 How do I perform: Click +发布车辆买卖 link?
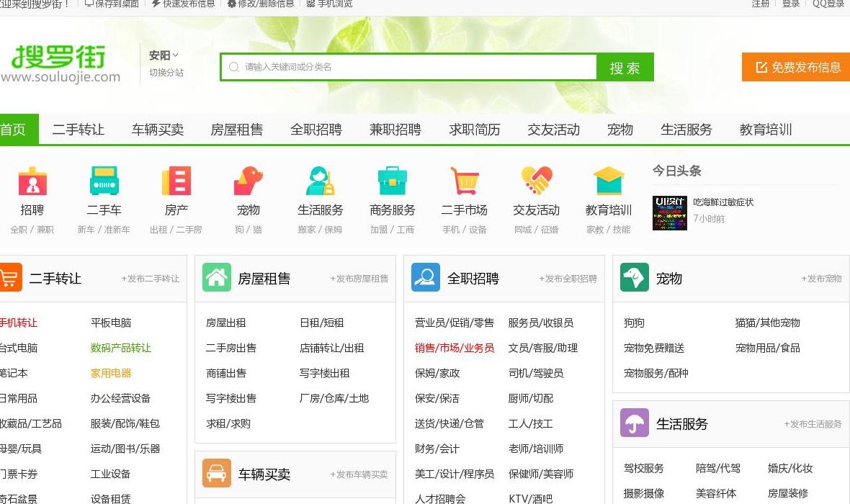coord(359,474)
